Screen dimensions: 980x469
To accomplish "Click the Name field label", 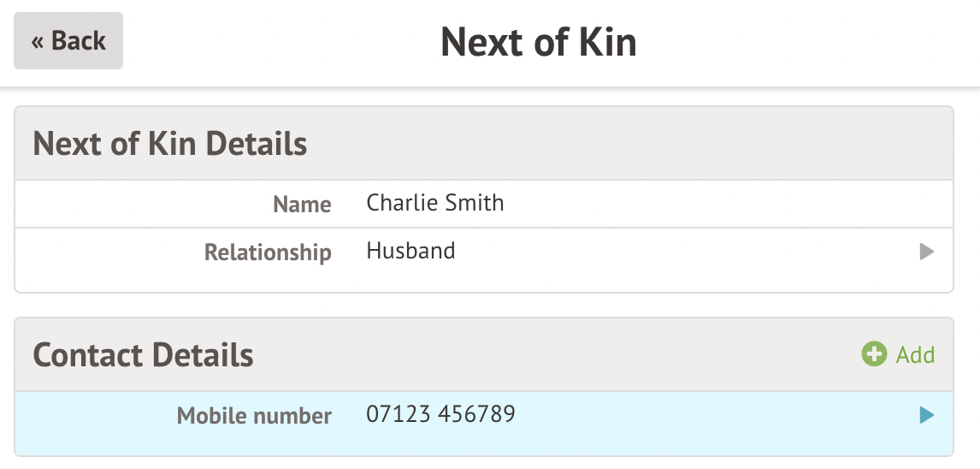I will (302, 205).
